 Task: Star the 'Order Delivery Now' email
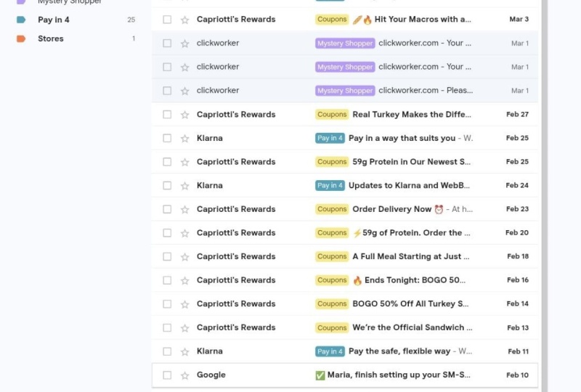[185, 209]
